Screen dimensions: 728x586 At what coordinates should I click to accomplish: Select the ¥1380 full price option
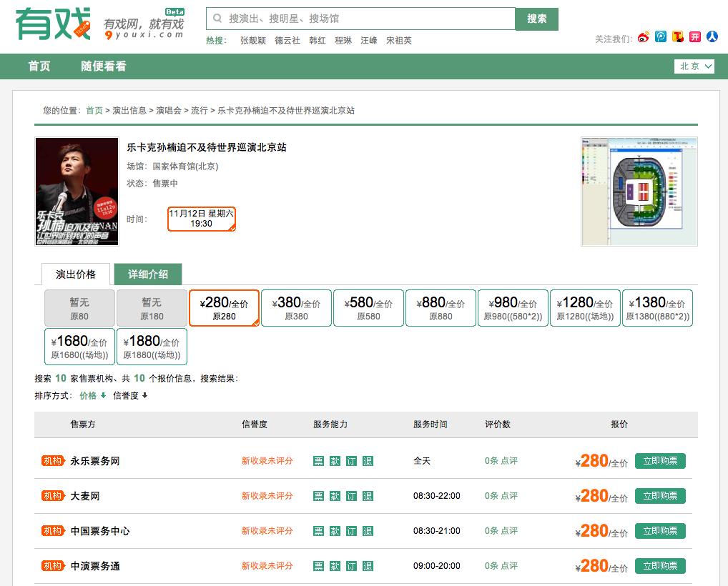[x=657, y=308]
